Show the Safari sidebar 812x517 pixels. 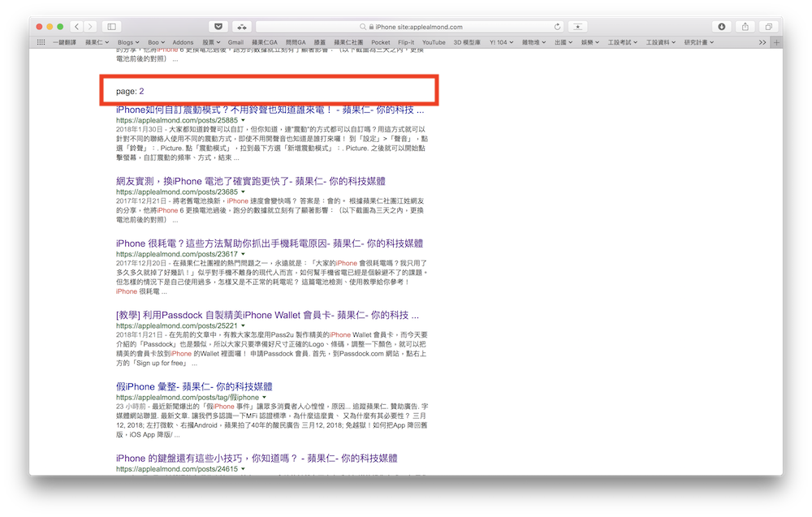click(x=112, y=27)
